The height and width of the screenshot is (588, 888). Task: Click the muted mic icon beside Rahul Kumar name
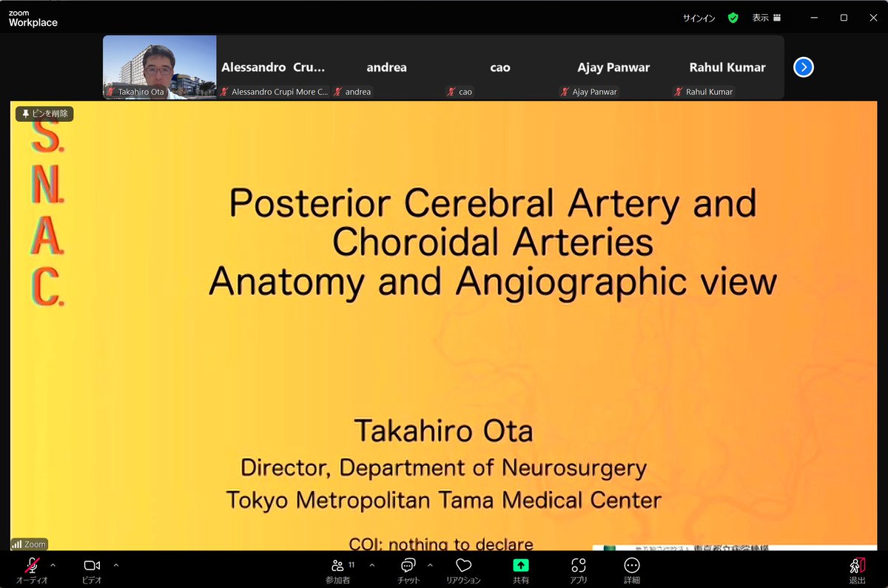pyautogui.click(x=679, y=92)
